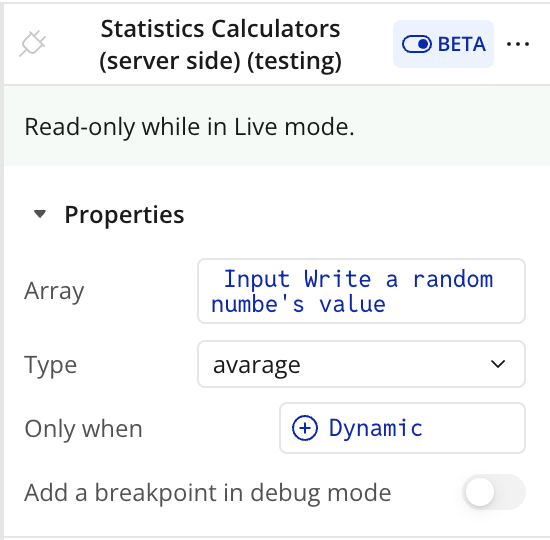
Task: Click the Read-only while in Live mode banner
Action: pyautogui.click(x=277, y=126)
